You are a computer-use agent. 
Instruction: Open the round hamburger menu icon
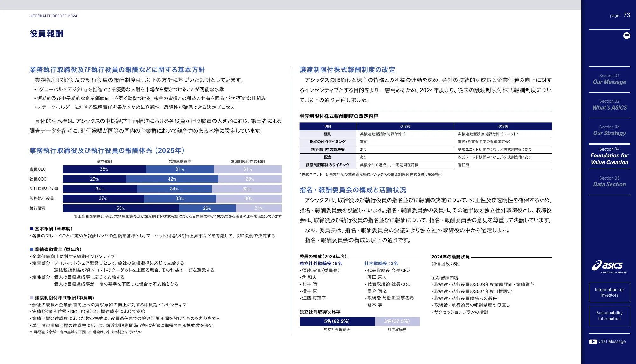click(x=626, y=36)
